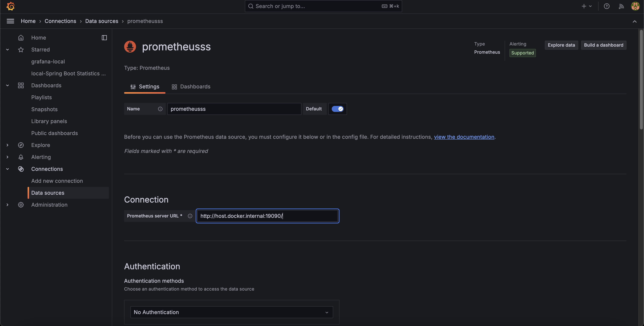This screenshot has width=644, height=326.
Task: Click the prometheusss breadcrumb text
Action: 145,21
